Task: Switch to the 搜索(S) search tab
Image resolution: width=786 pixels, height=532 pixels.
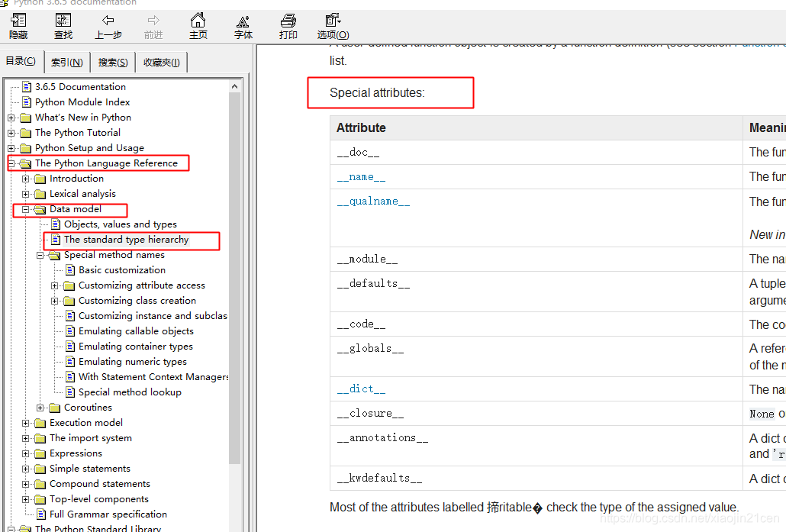Action: (113, 62)
